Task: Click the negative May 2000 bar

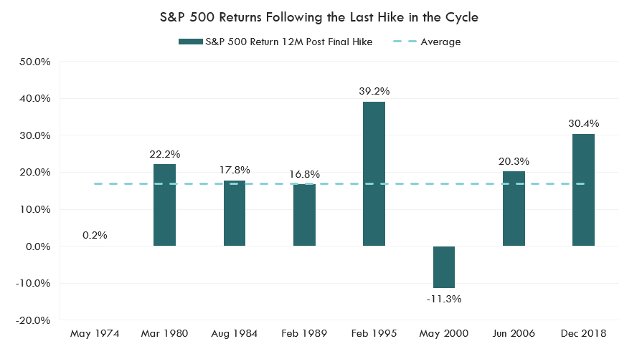Action: coord(443,267)
